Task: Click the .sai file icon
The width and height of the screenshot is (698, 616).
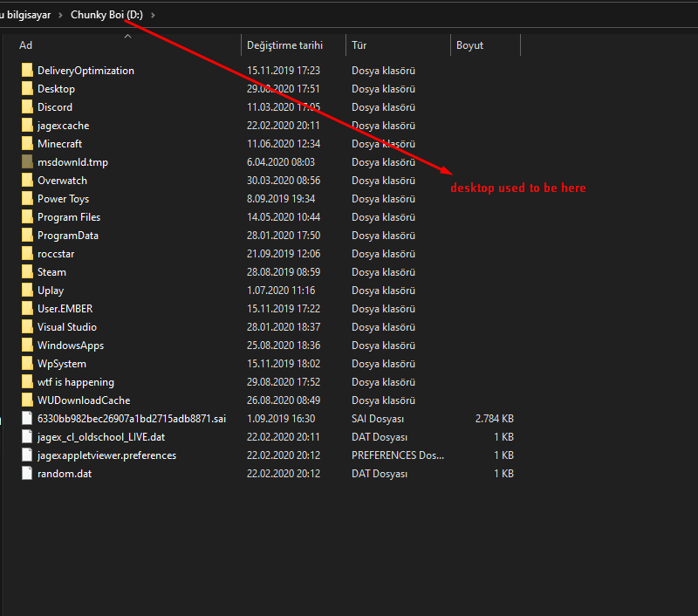Action: (x=27, y=419)
